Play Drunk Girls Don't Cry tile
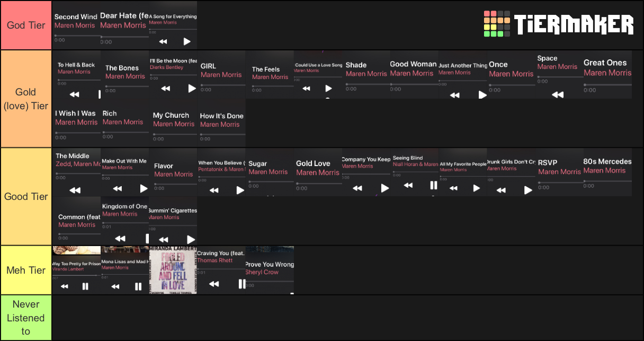The width and height of the screenshot is (644, 341). click(x=527, y=190)
